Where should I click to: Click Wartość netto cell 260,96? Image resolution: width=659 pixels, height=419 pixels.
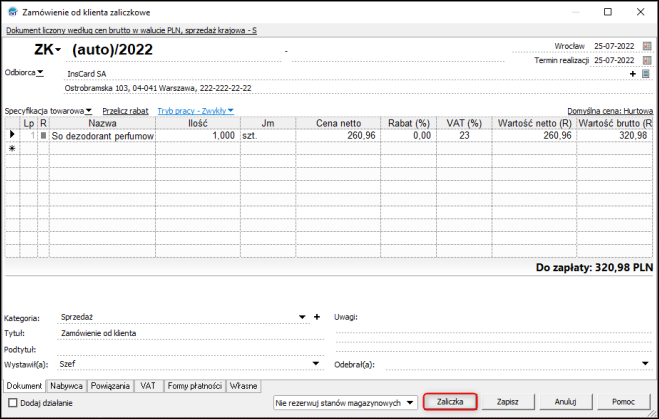[534, 136]
